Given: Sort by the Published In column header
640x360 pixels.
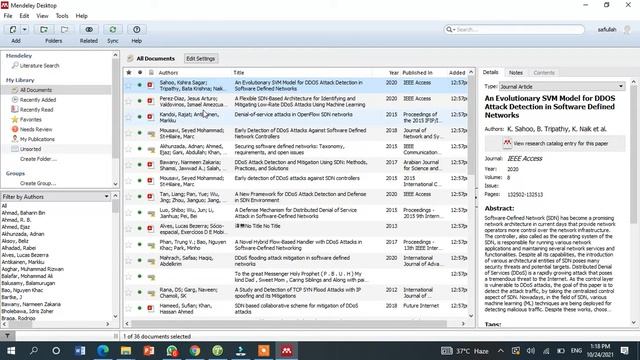Looking at the screenshot, I should 417,73.
